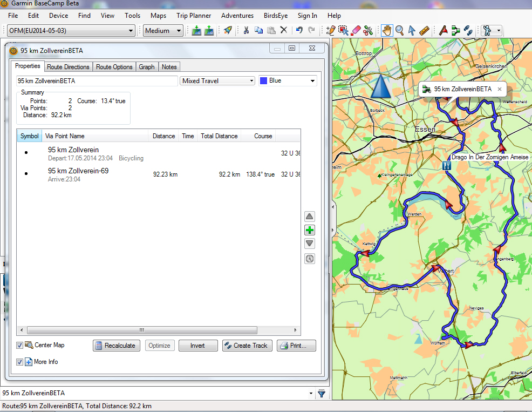This screenshot has height=412, width=532.
Task: Open the Blue route color selector
Action: click(x=287, y=81)
